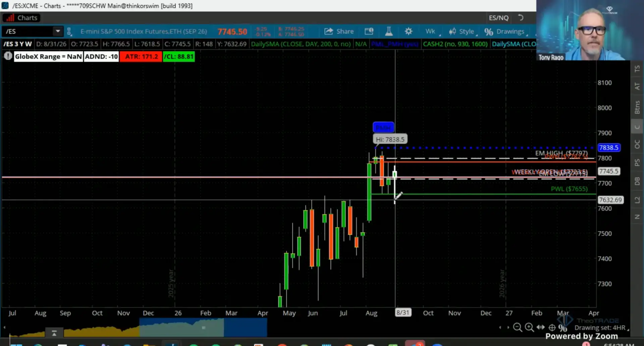Toggle the TS sidebar gadget
Viewport: 644px width, 346px height.
637,69
